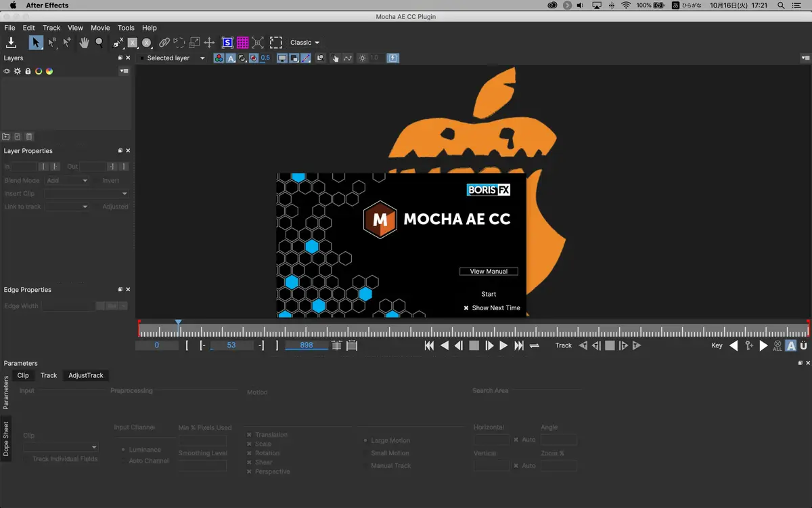The width and height of the screenshot is (812, 508).
Task: Open the Classic workspace layout dropdown
Action: tap(304, 43)
